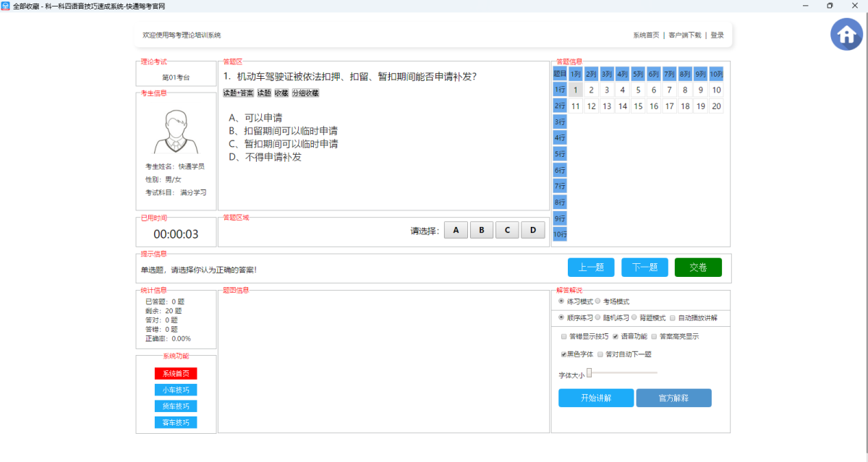868x462 pixels.
Task: Disable the 语音功能 checkbox
Action: click(616, 336)
